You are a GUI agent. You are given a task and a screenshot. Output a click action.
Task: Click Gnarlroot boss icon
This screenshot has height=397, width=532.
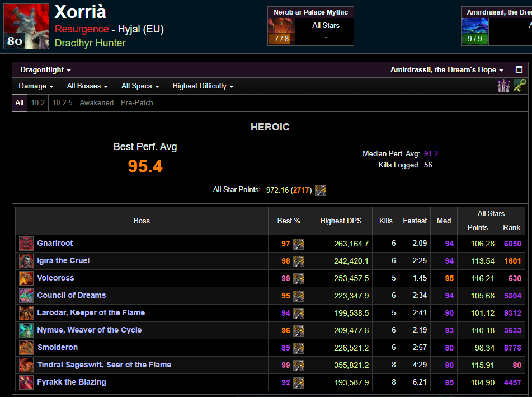pyautogui.click(x=26, y=244)
